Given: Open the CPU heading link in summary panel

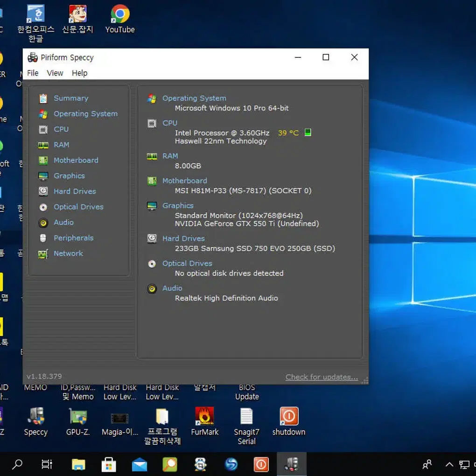Looking at the screenshot, I should point(170,123).
